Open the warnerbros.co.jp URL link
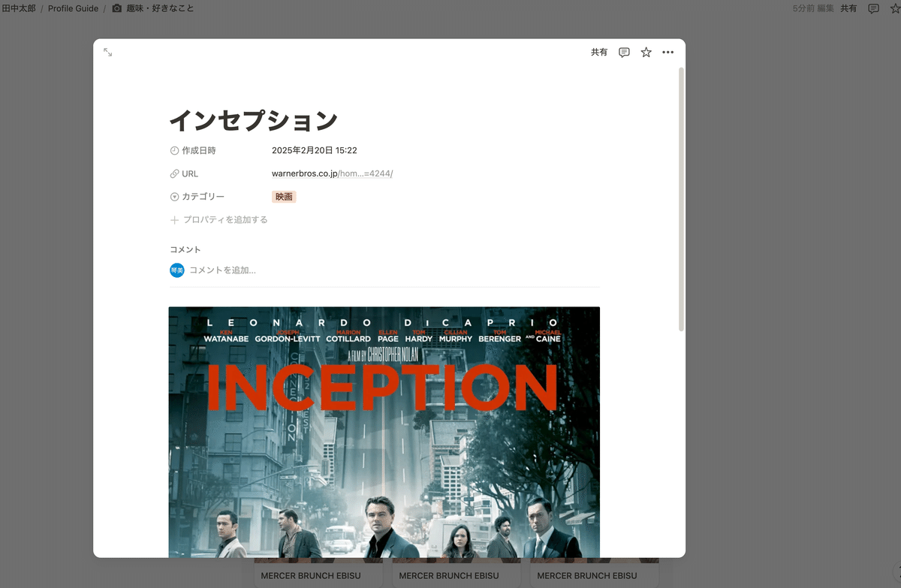 pyautogui.click(x=332, y=173)
